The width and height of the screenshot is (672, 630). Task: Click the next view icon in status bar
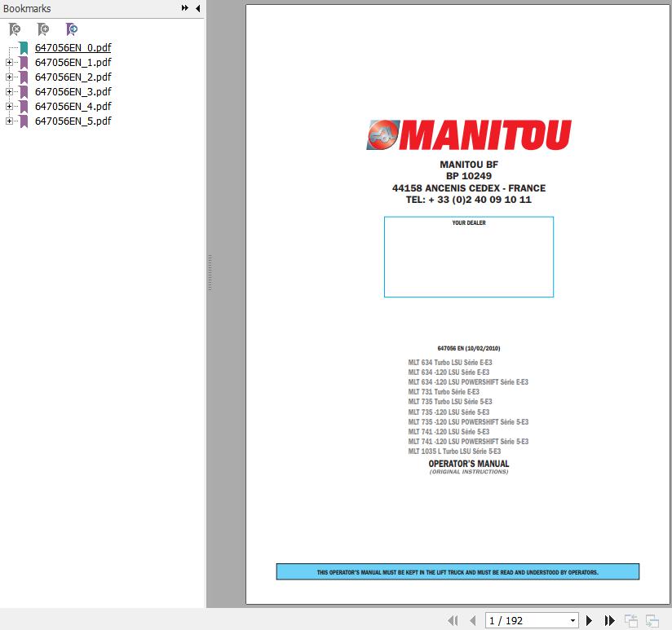click(x=652, y=620)
